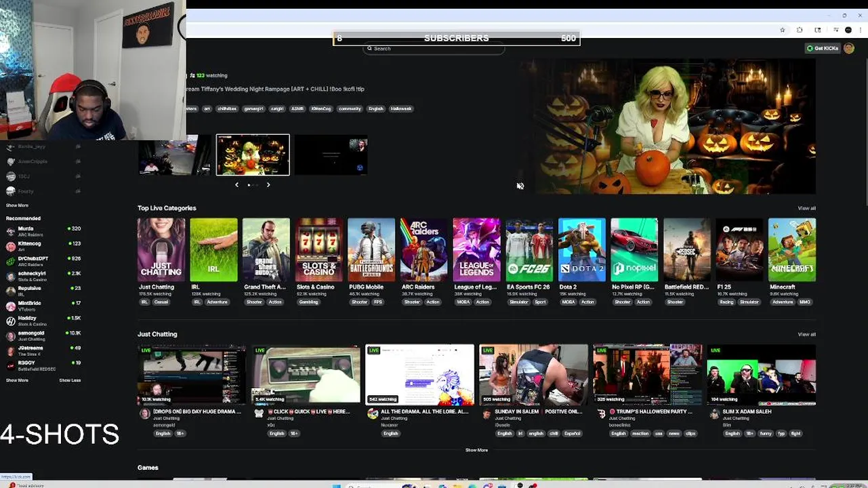The image size is (868, 488).
Task: Open the IRL category cover
Action: click(213, 249)
